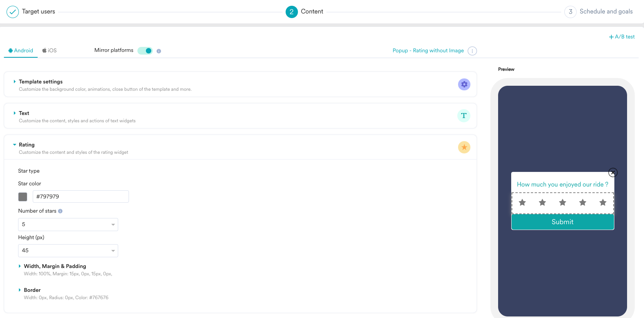Go to Target users step

pyautogui.click(x=38, y=12)
